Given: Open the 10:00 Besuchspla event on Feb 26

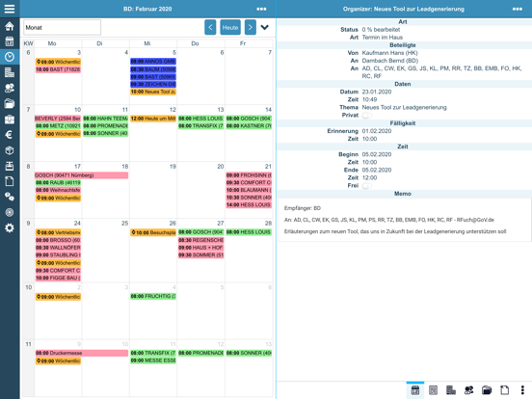Looking at the screenshot, I should point(153,232).
